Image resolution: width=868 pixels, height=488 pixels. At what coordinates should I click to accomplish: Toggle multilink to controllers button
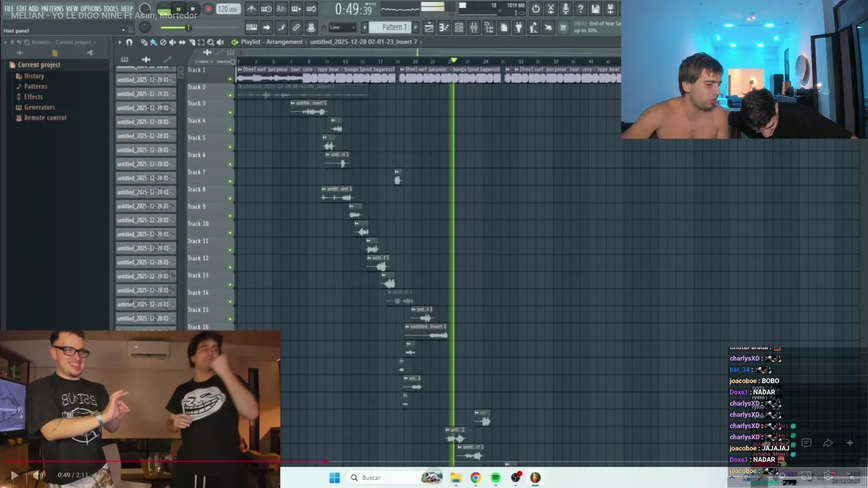coord(296,27)
